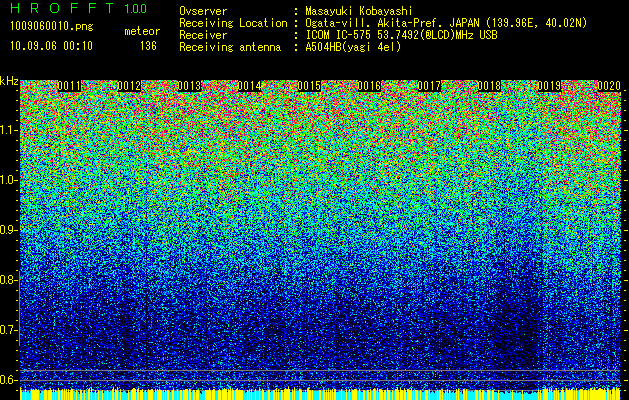Click the 0.7 kHz axis label

9,330
